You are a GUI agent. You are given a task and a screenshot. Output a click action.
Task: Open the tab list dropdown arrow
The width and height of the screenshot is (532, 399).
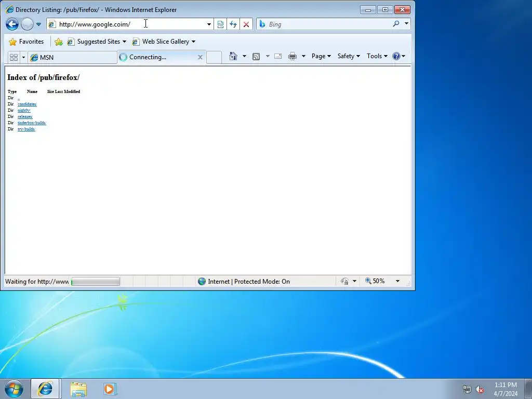23,57
